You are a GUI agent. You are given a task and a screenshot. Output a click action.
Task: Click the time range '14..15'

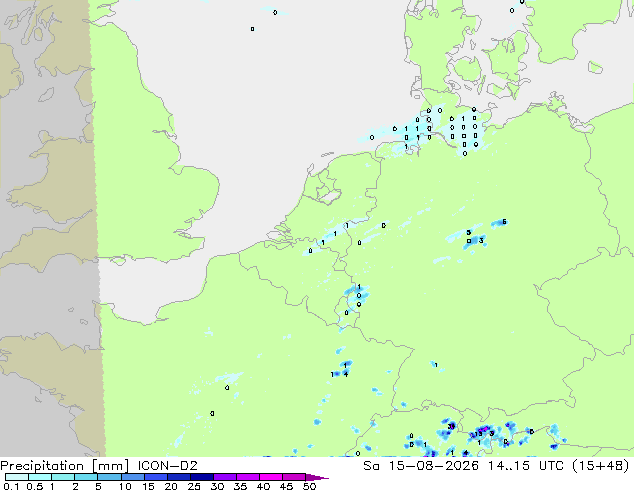click(508, 466)
